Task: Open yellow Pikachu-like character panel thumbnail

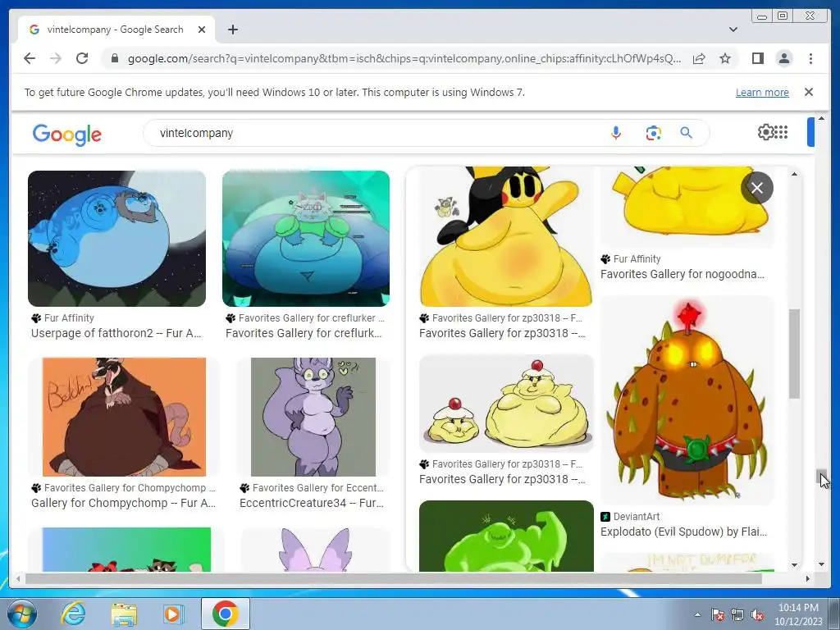Action: (506, 236)
